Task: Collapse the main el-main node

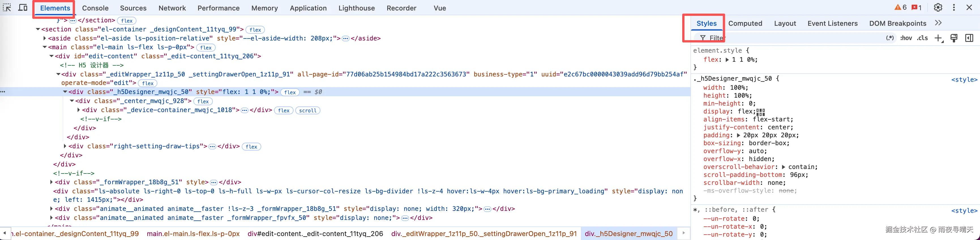Action: tap(44, 47)
